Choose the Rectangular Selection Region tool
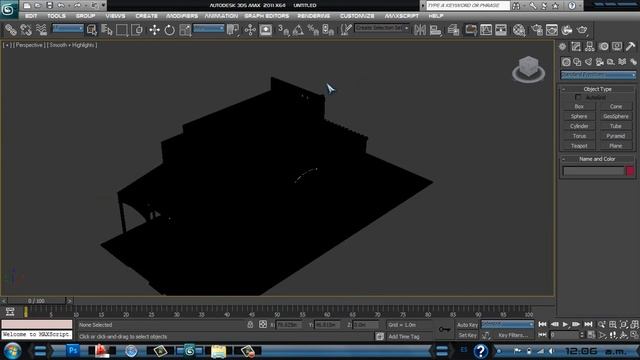640x360 pixels. (x=122, y=30)
